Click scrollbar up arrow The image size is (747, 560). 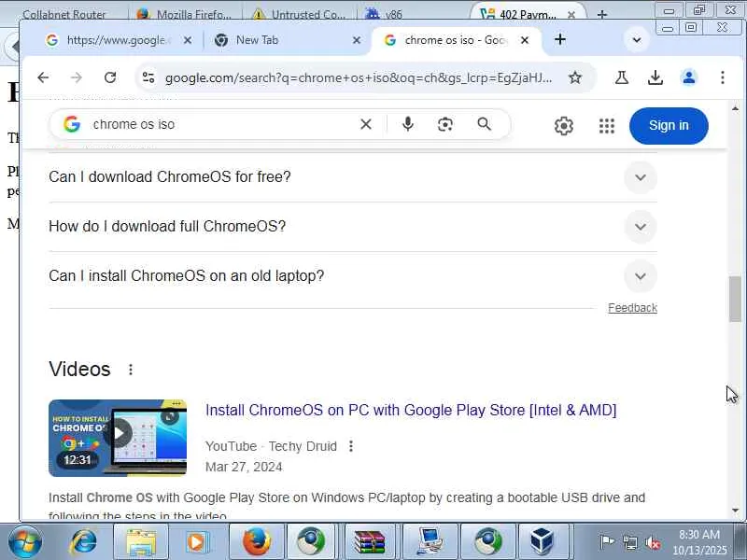735,109
